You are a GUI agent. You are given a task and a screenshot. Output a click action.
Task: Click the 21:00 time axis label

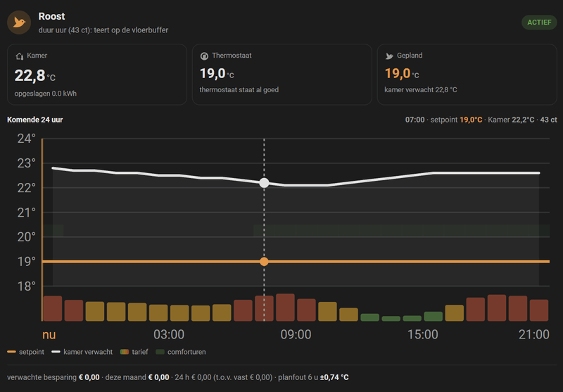click(534, 334)
